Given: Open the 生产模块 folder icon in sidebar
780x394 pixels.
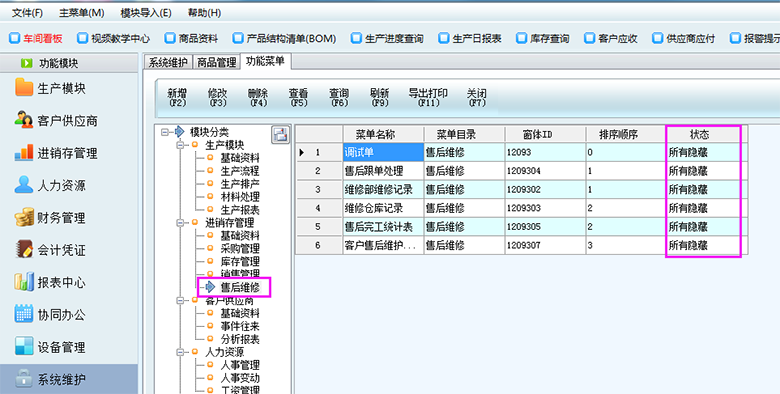Looking at the screenshot, I should tap(24, 88).
